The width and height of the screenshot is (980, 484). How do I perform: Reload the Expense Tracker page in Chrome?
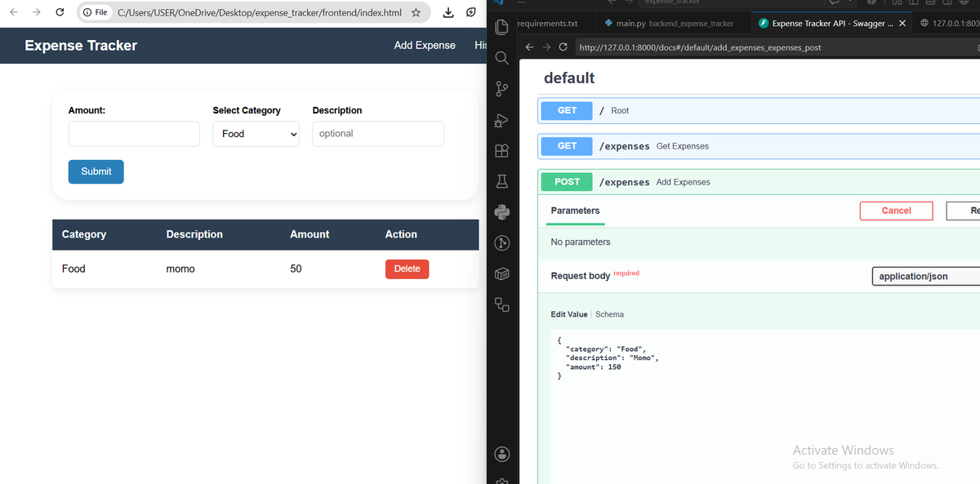[60, 13]
